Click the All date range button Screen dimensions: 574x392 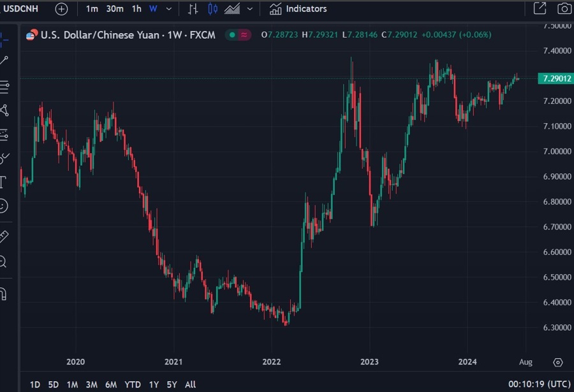click(x=190, y=384)
